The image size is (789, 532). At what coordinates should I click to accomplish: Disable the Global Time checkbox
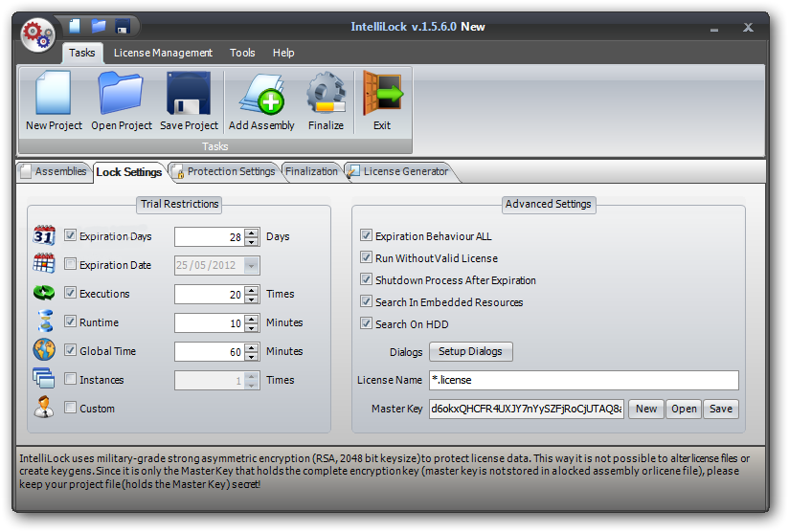click(x=70, y=350)
